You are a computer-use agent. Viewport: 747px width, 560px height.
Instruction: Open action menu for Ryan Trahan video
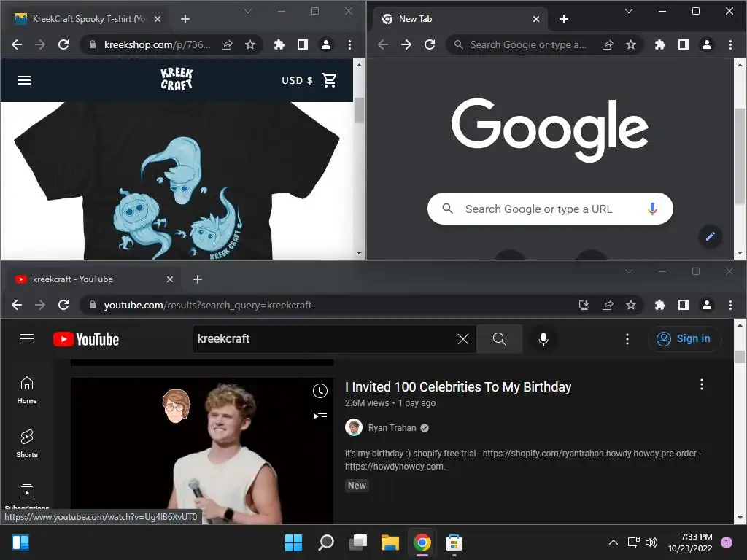coord(701,384)
